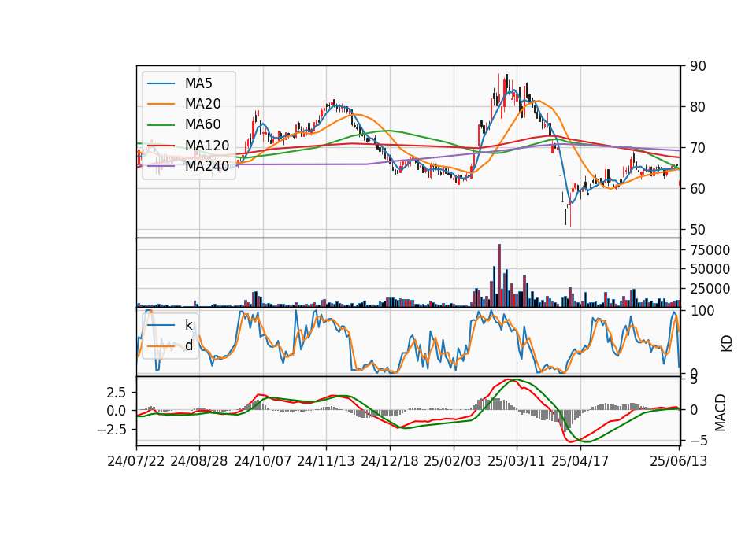The image size is (756, 543).
Task: Click the MACD axis title
Action: pos(720,412)
